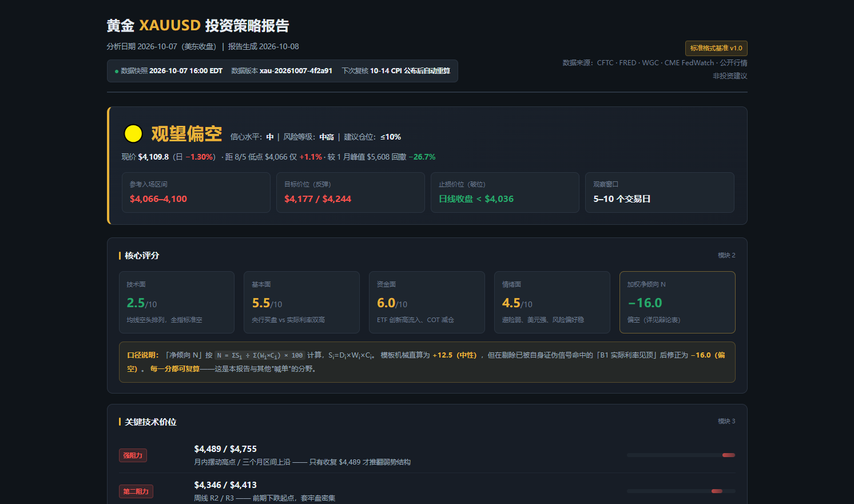Open the 加权净倾向 N −16.0 card

pyautogui.click(x=677, y=302)
